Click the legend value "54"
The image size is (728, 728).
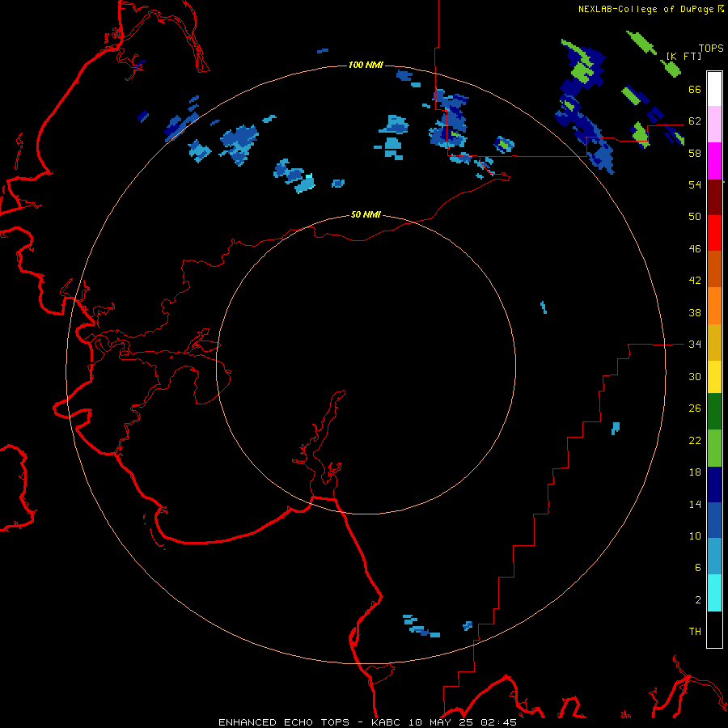coord(695,184)
